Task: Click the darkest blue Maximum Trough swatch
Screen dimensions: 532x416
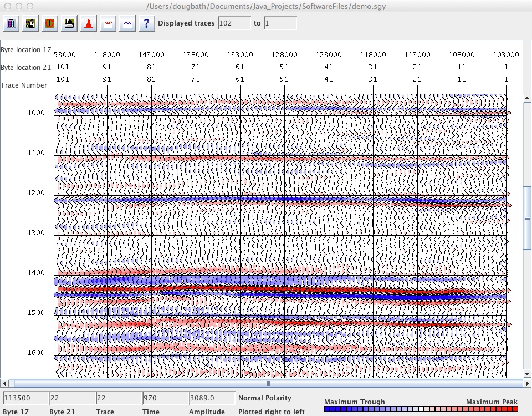Action: click(x=328, y=409)
